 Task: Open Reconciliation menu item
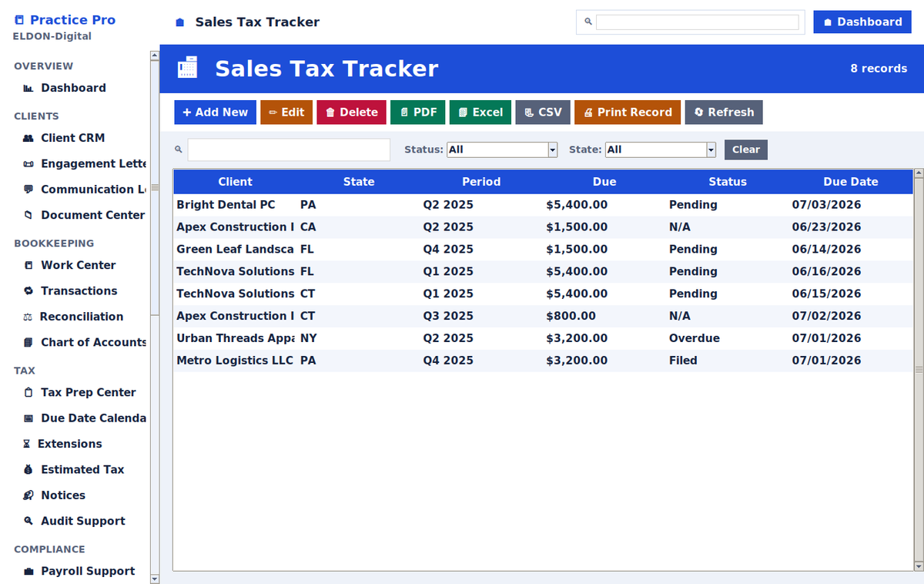tap(81, 317)
